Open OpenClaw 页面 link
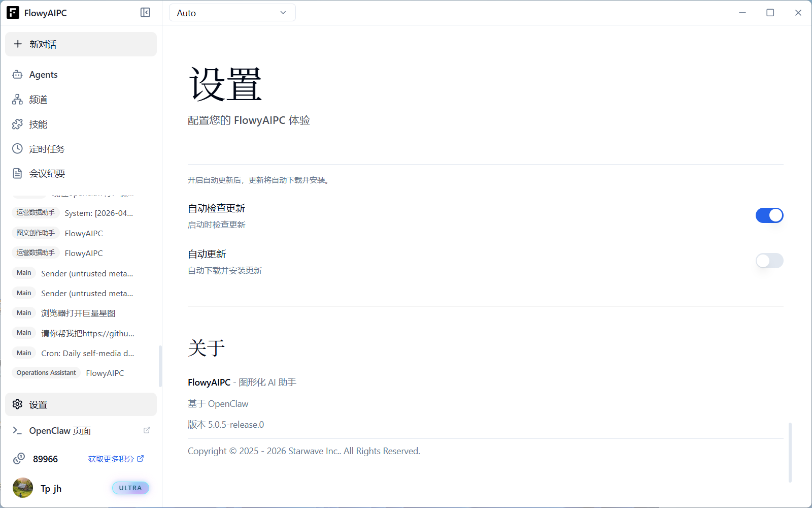The height and width of the screenshot is (508, 812). [81, 430]
